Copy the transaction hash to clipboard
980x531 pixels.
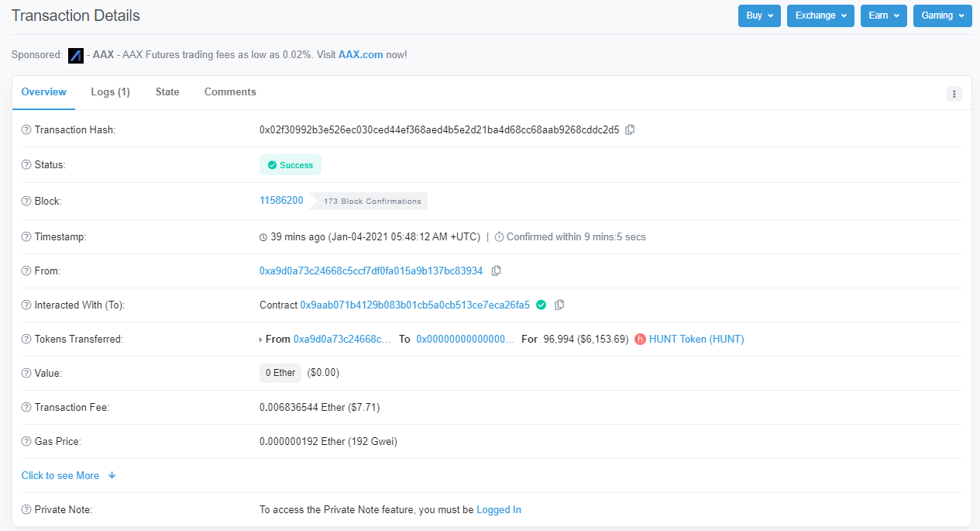630,129
